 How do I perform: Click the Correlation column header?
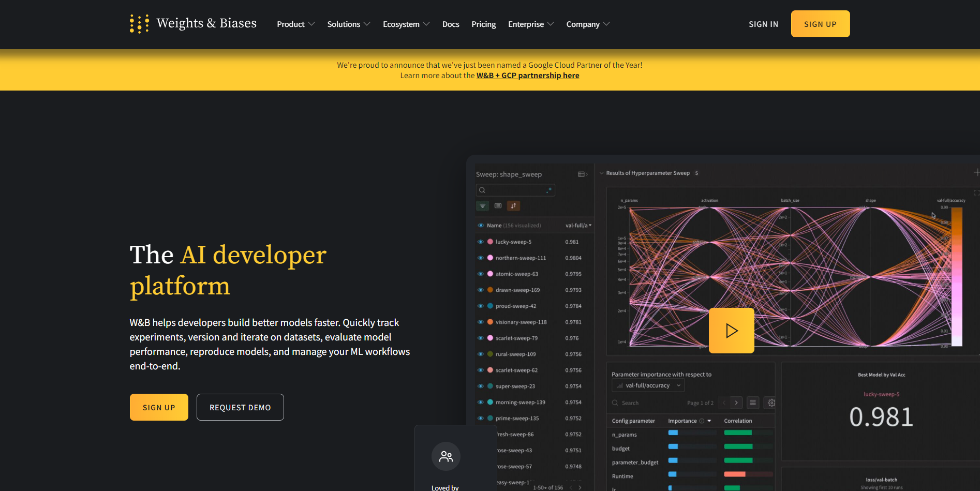(x=738, y=421)
